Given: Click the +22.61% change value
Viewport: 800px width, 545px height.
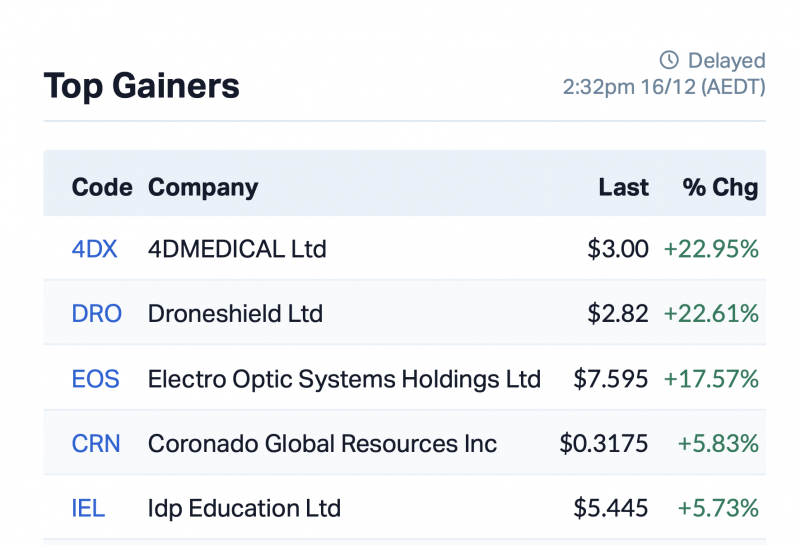Looking at the screenshot, I should [711, 314].
